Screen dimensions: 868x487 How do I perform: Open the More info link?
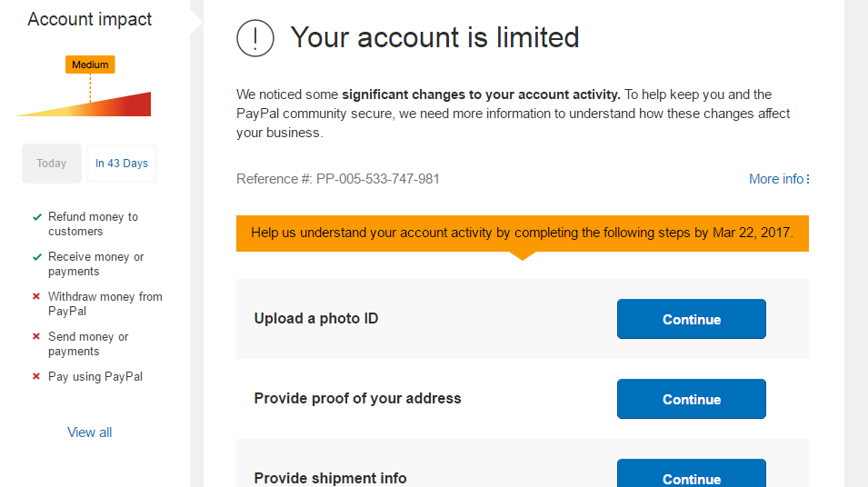(x=776, y=179)
